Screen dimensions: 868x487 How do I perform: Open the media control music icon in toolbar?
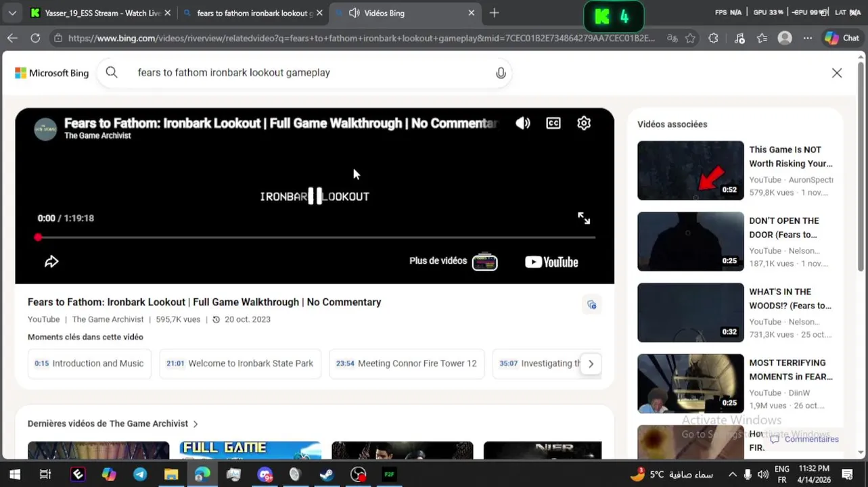click(x=739, y=39)
